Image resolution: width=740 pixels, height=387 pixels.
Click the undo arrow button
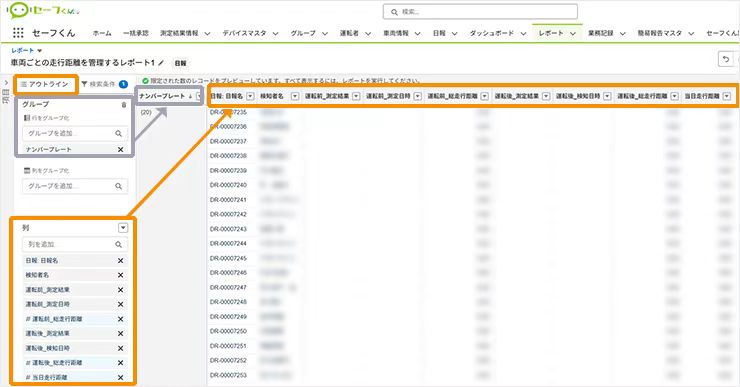pos(726,59)
